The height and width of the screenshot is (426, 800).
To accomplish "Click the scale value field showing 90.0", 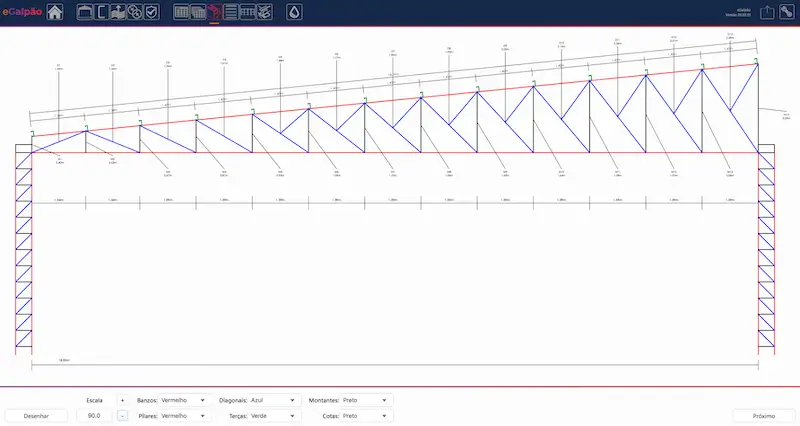I will (x=94, y=415).
